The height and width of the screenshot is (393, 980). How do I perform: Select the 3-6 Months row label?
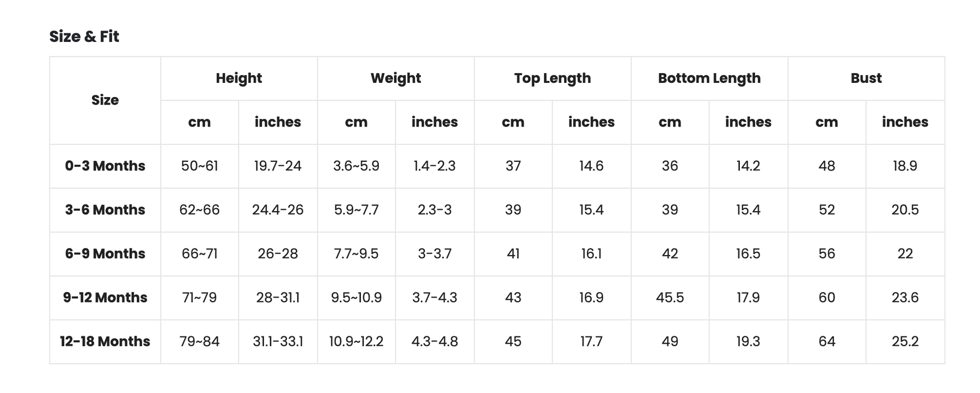tap(105, 210)
